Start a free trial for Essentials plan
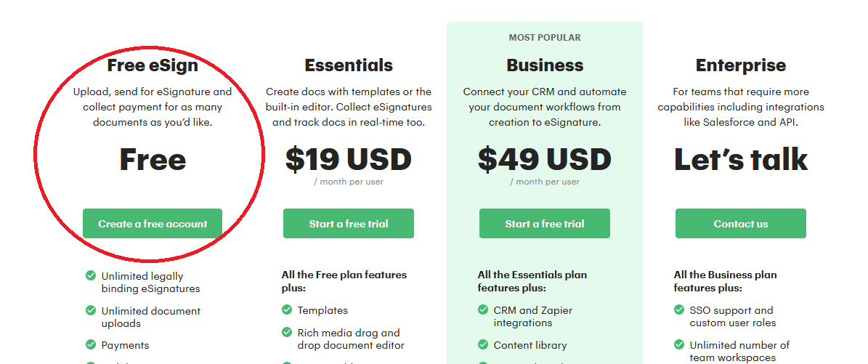The width and height of the screenshot is (868, 364). point(348,224)
